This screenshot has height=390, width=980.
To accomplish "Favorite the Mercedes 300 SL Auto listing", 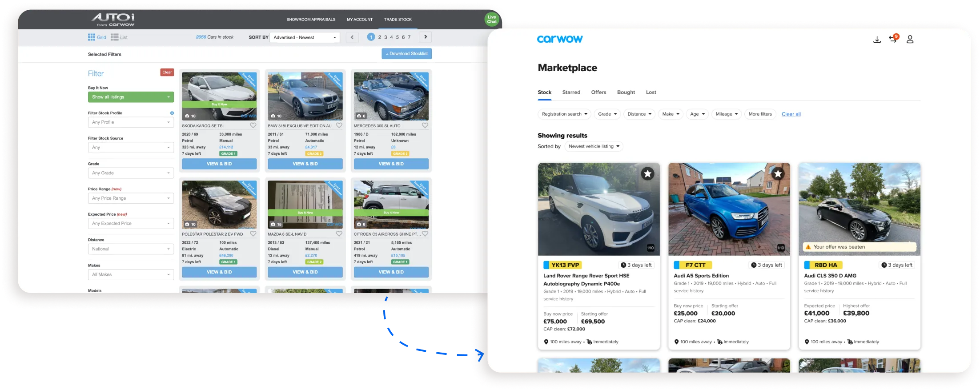I will pyautogui.click(x=425, y=125).
